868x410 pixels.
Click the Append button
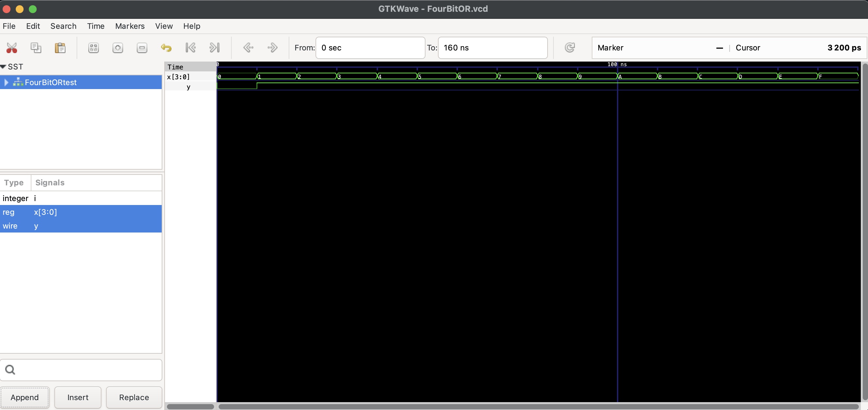pyautogui.click(x=25, y=397)
